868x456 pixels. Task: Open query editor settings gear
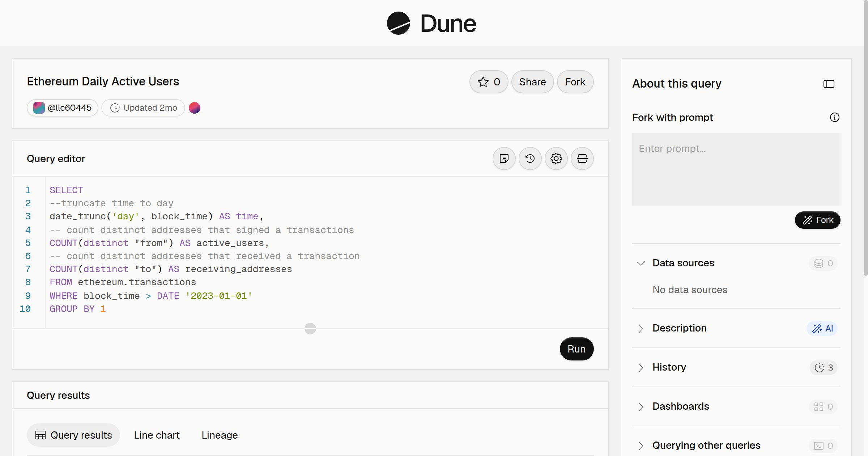(x=556, y=159)
